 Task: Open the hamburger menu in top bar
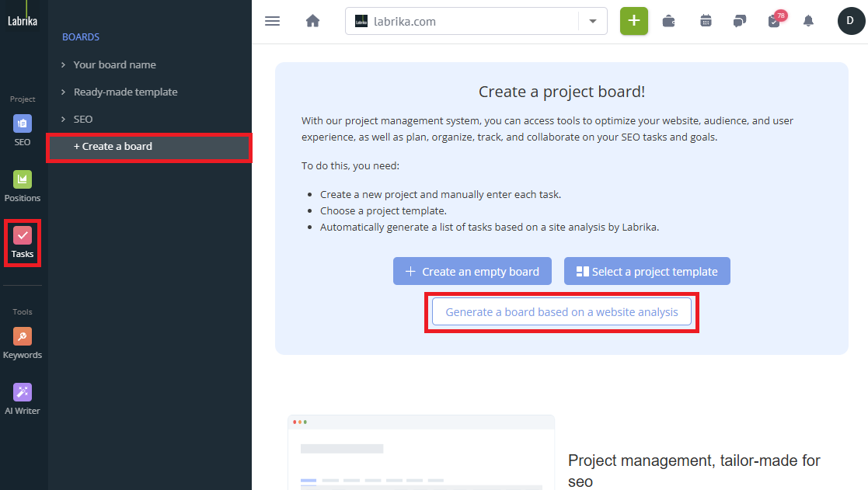(272, 21)
